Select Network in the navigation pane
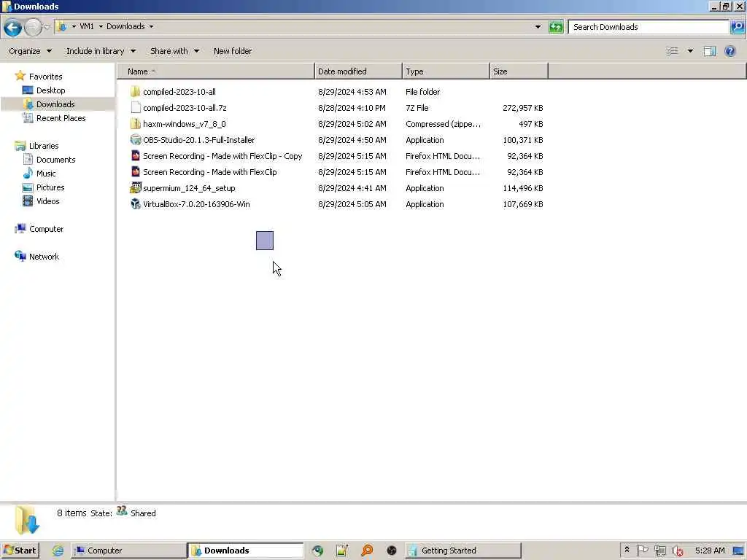Screen dimensions: 747x560 pyautogui.click(x=44, y=256)
